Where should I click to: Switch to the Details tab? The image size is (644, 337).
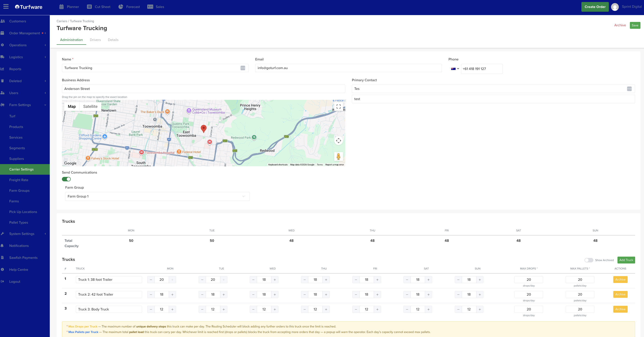(113, 40)
